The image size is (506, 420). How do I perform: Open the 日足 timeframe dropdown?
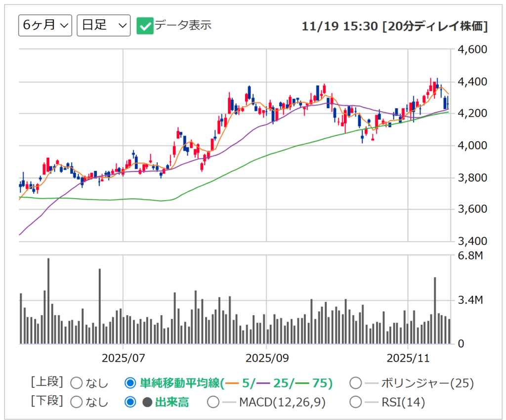[x=103, y=25]
